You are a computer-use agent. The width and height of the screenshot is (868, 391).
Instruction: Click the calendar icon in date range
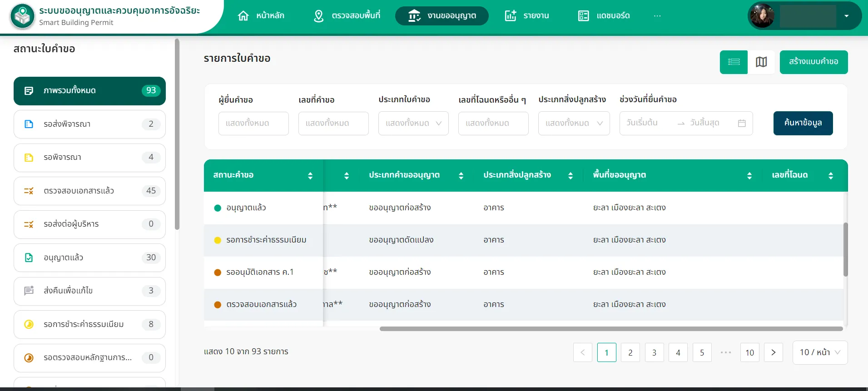[x=742, y=123]
